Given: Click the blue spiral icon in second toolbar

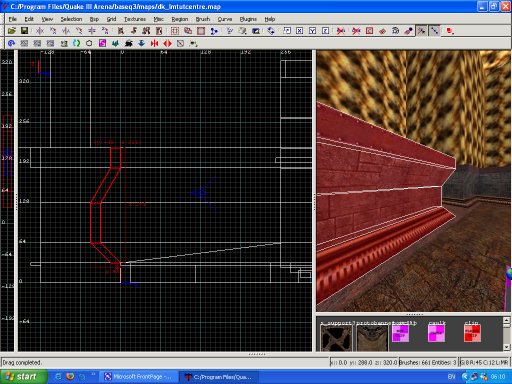Looking at the screenshot, I should click(x=11, y=43).
